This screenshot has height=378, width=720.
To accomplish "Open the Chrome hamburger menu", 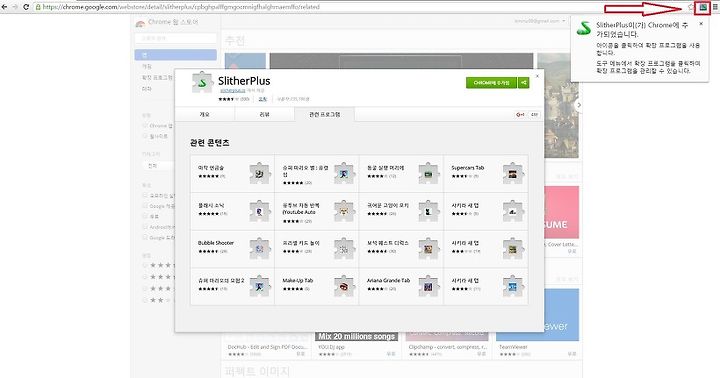I will [715, 7].
